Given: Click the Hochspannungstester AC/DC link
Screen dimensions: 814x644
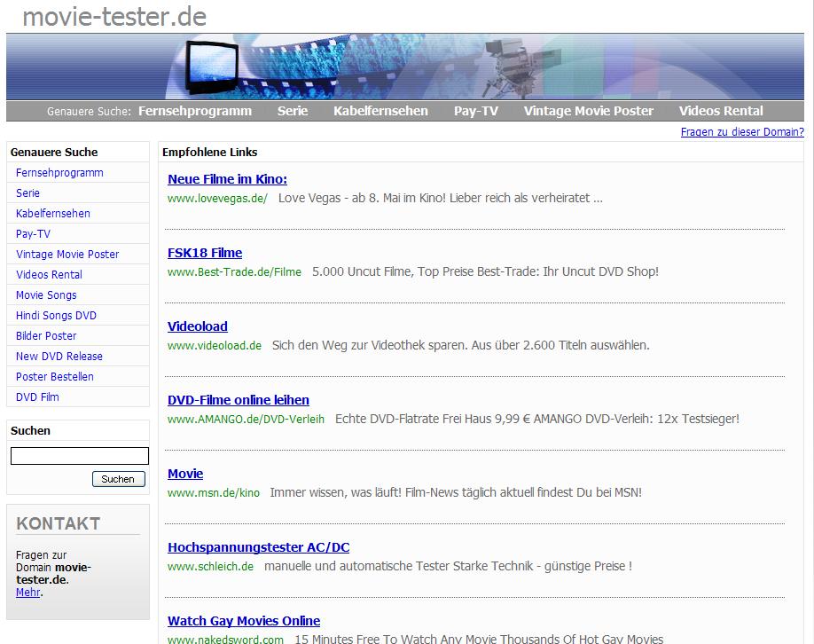Looking at the screenshot, I should pos(258,547).
